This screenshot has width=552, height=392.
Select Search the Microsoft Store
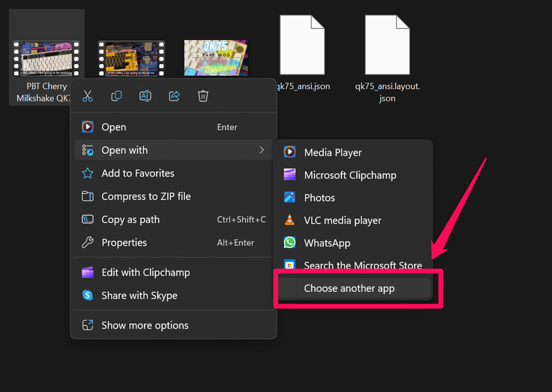[362, 265]
